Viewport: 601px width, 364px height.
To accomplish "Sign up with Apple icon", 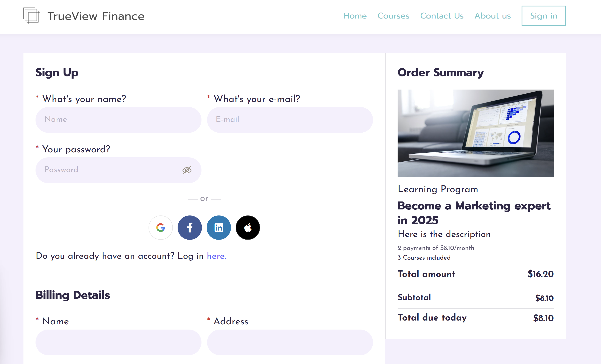I will click(248, 228).
